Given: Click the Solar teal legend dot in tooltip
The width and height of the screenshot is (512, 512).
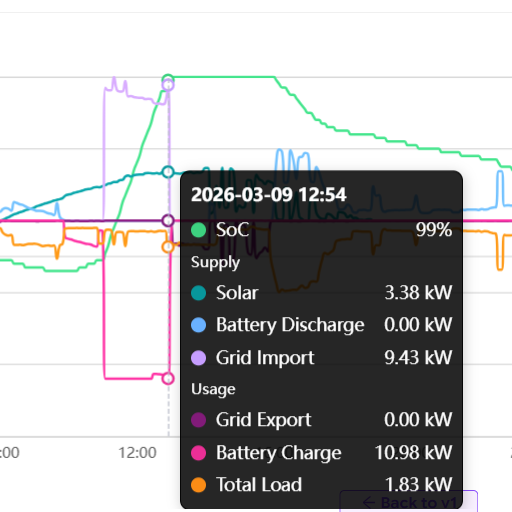Looking at the screenshot, I should (198, 293).
